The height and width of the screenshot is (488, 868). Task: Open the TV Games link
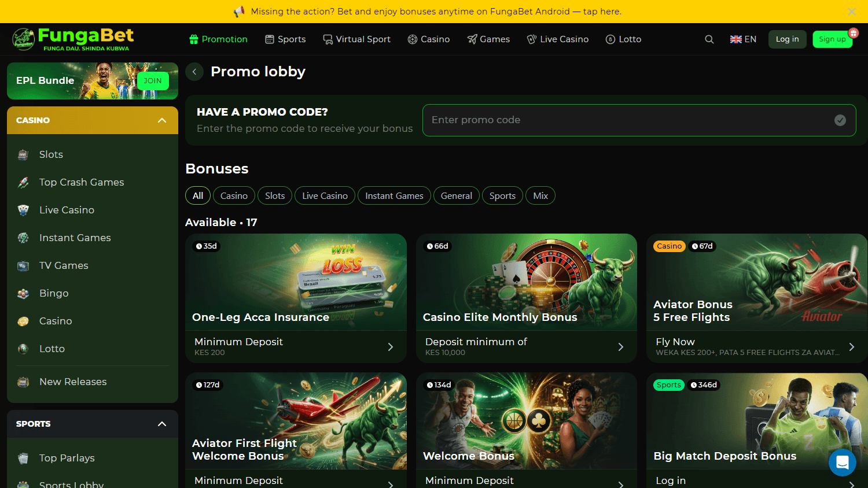coord(64,265)
